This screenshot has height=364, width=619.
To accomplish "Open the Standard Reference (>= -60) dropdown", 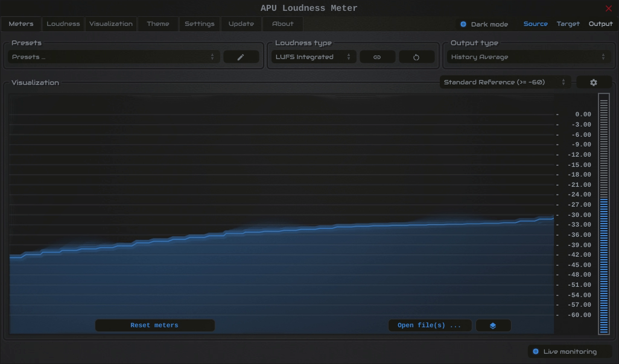I will (x=505, y=83).
